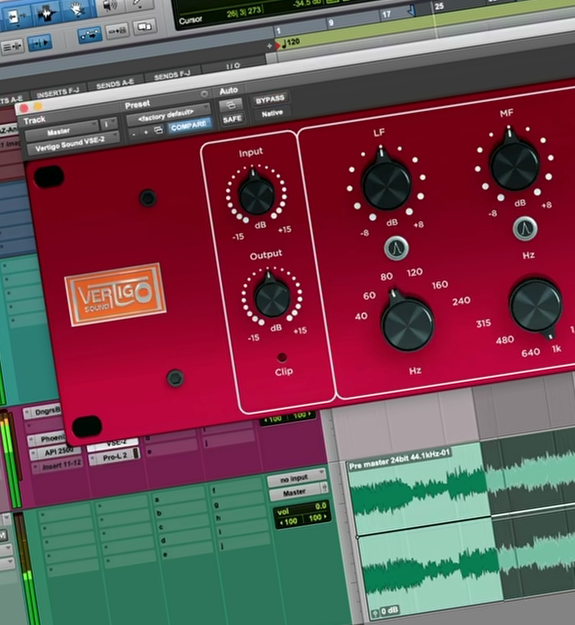Open the factory default preset dropdown
The width and height of the screenshot is (575, 625).
[x=168, y=114]
